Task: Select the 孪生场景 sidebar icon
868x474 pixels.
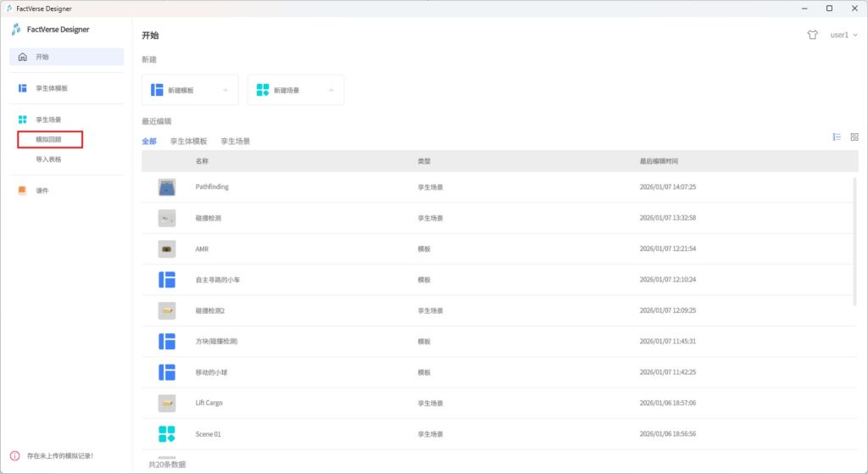Action: (x=23, y=120)
